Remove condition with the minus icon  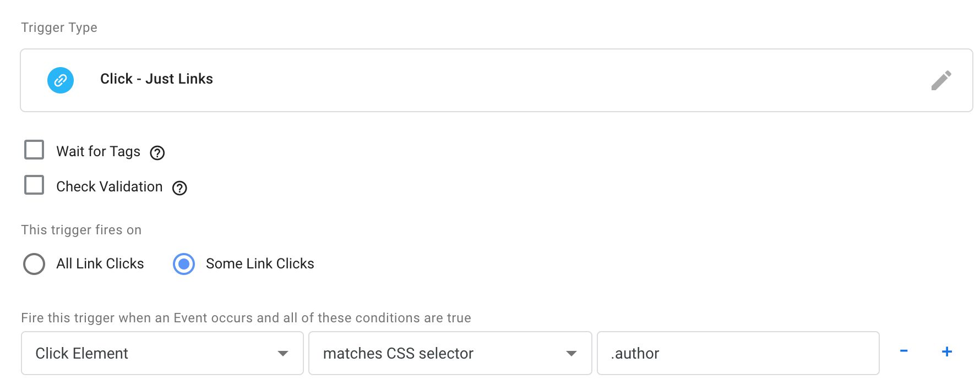pos(903,351)
